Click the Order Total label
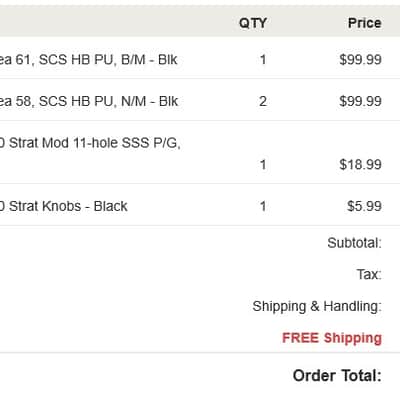Image resolution: width=400 pixels, height=400 pixels. coord(337,376)
